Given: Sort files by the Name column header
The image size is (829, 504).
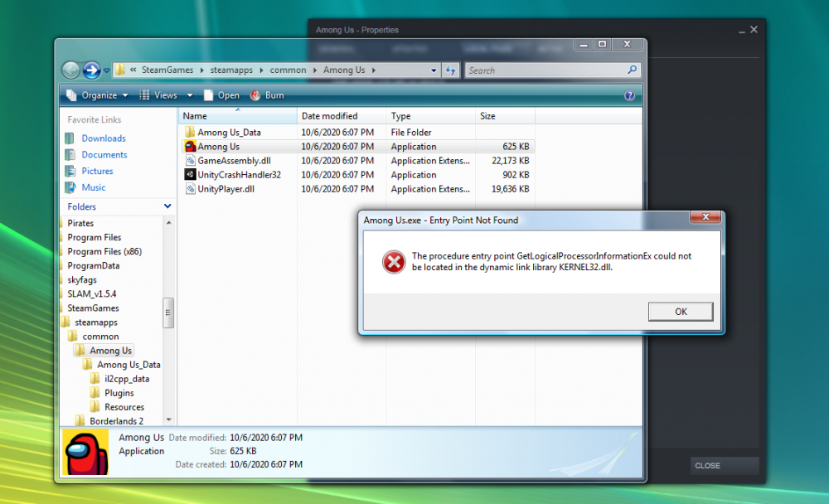Looking at the screenshot, I should [x=236, y=116].
